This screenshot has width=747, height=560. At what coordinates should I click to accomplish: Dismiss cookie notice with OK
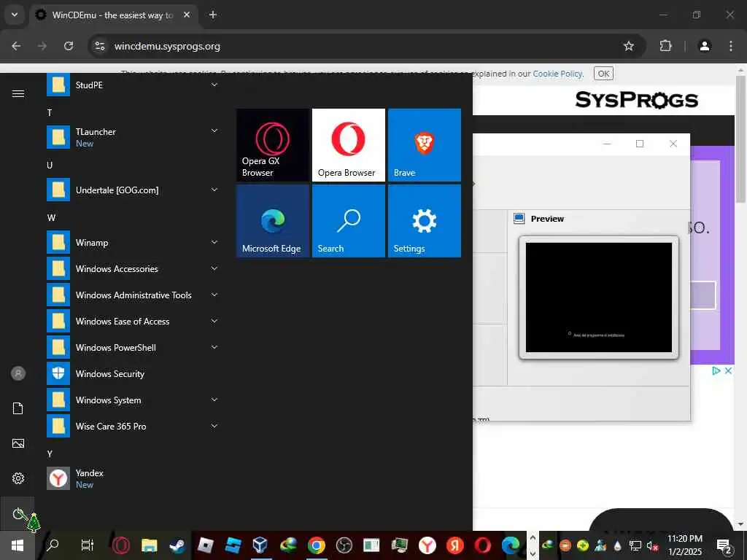pos(603,74)
